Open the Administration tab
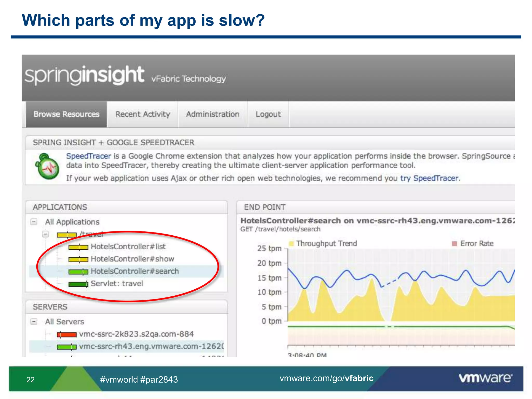 point(212,114)
